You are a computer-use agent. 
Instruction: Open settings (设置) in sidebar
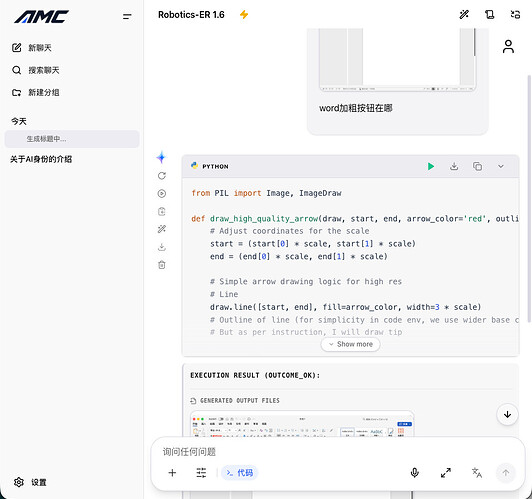tap(30, 482)
